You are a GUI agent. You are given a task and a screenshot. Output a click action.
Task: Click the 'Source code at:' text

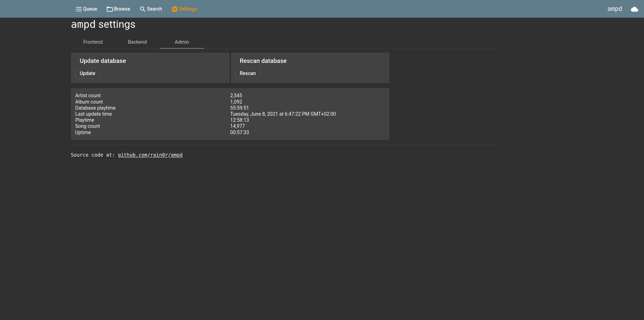(x=93, y=155)
